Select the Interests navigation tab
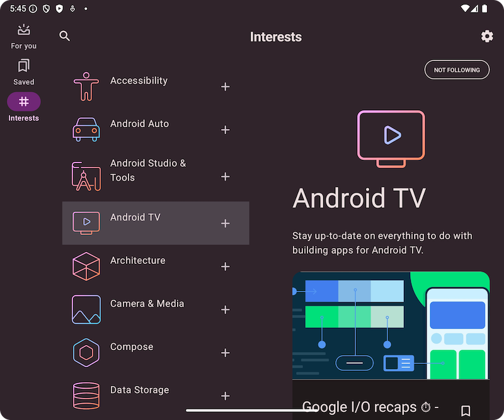The width and height of the screenshot is (504, 420). [24, 108]
